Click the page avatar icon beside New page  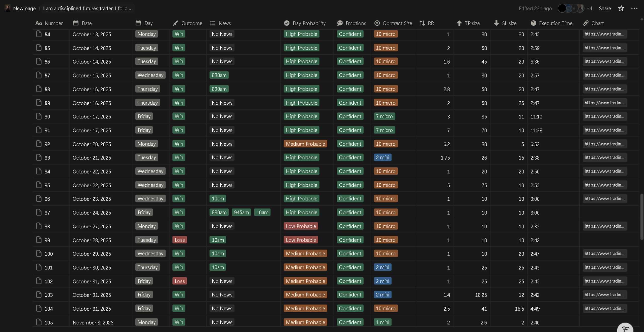pos(7,8)
